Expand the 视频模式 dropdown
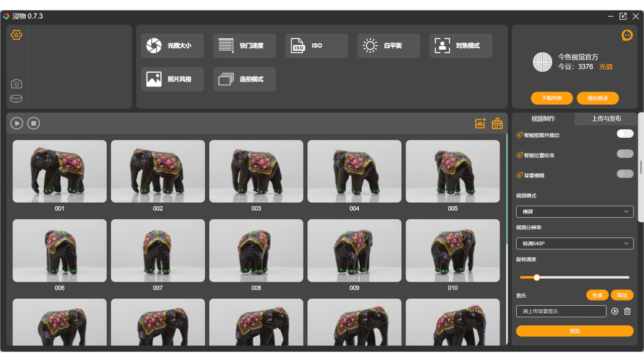 pyautogui.click(x=575, y=212)
